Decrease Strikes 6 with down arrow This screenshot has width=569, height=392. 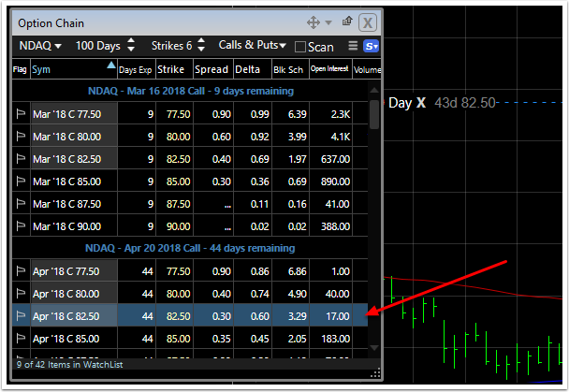coord(200,49)
